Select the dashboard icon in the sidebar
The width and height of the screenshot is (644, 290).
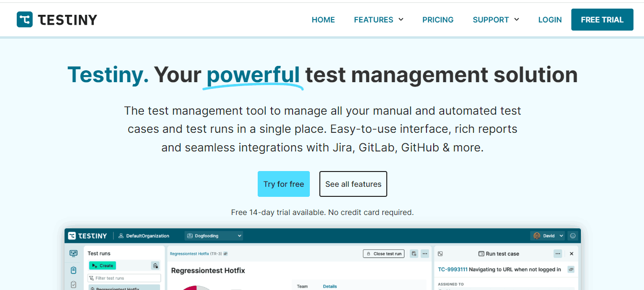pos(74,253)
